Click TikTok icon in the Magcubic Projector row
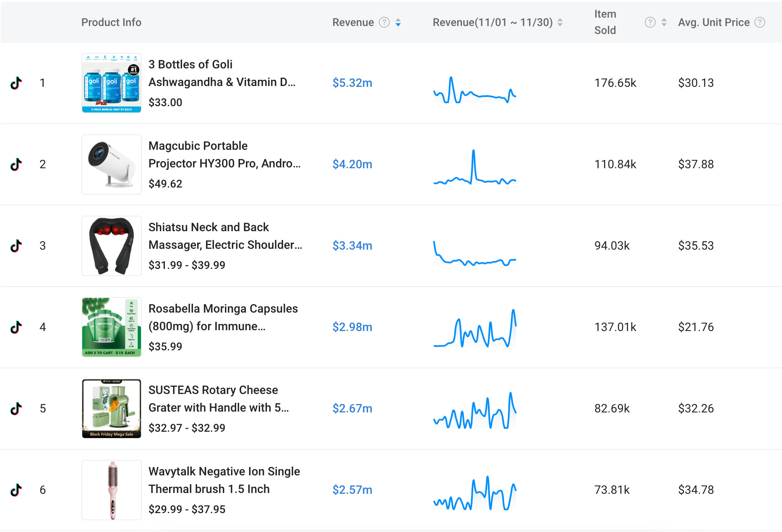Screen dimensions: 782x532 [16, 164]
